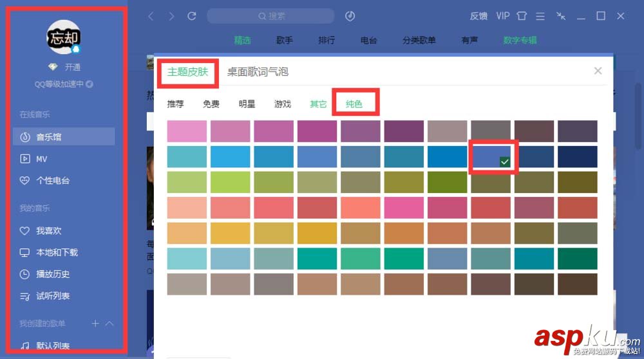Click 开通 to activate VIP
Viewport: 644px width, 359px height.
point(73,67)
